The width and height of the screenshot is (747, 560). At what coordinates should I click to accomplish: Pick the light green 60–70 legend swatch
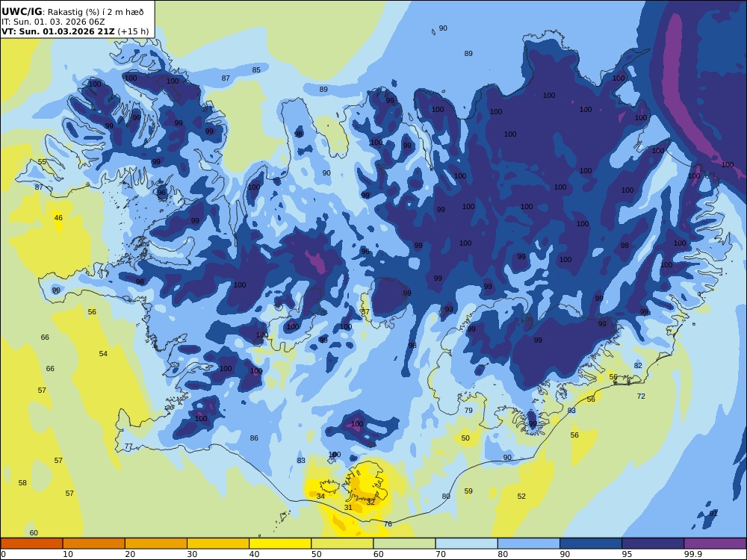point(404,544)
